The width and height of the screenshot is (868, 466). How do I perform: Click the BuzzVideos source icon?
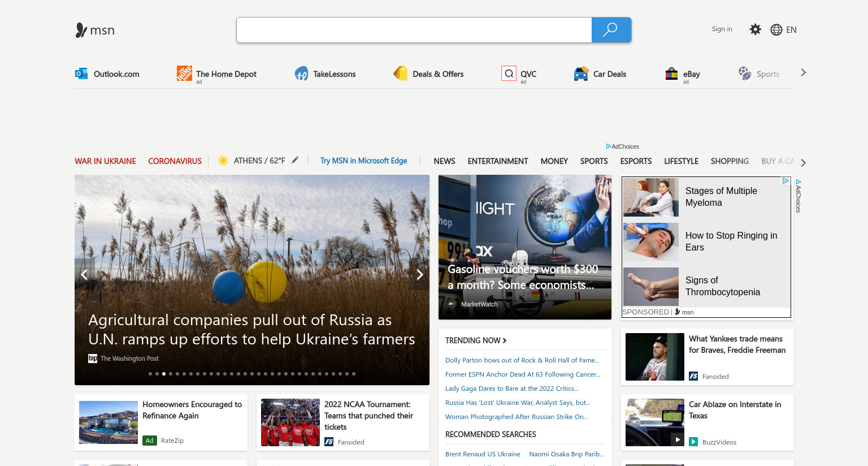tap(693, 442)
